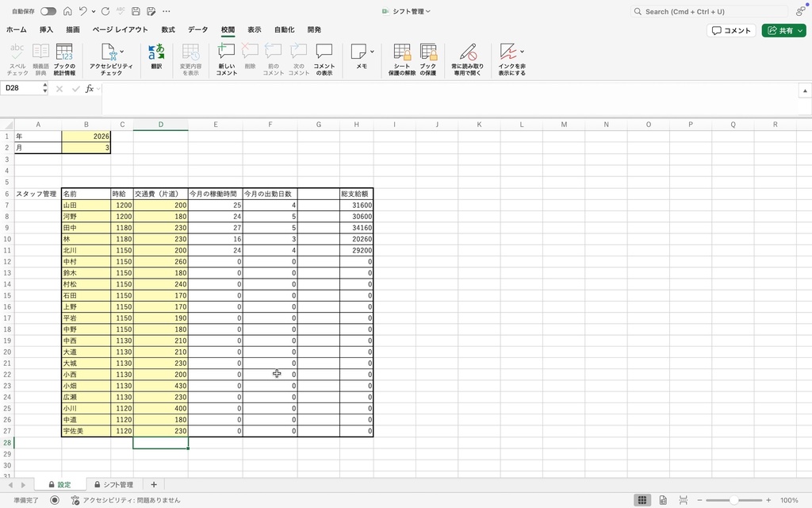Run スペルチェック spell check
Image resolution: width=812 pixels, height=508 pixels.
(17, 59)
